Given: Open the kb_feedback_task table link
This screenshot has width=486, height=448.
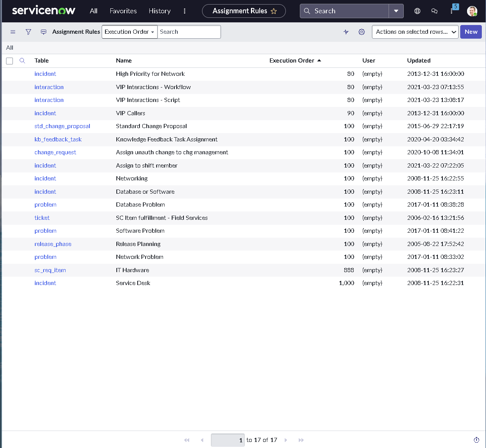Looking at the screenshot, I should (x=58, y=139).
